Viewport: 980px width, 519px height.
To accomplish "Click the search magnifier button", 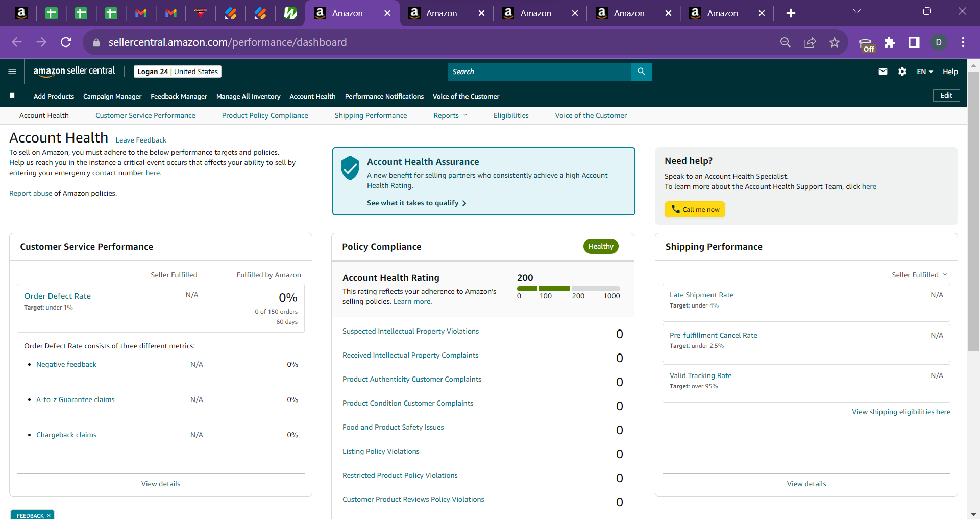I will click(x=641, y=72).
